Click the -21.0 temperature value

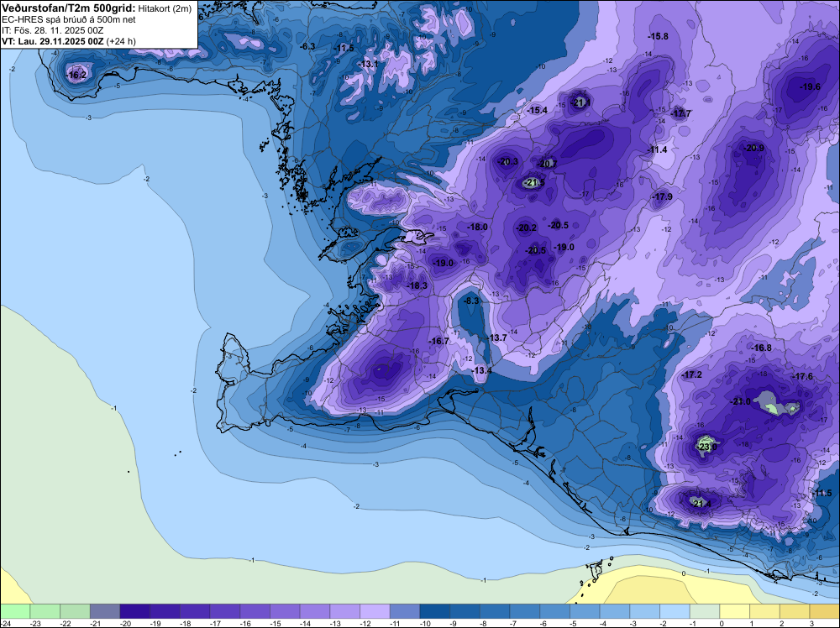coord(741,401)
